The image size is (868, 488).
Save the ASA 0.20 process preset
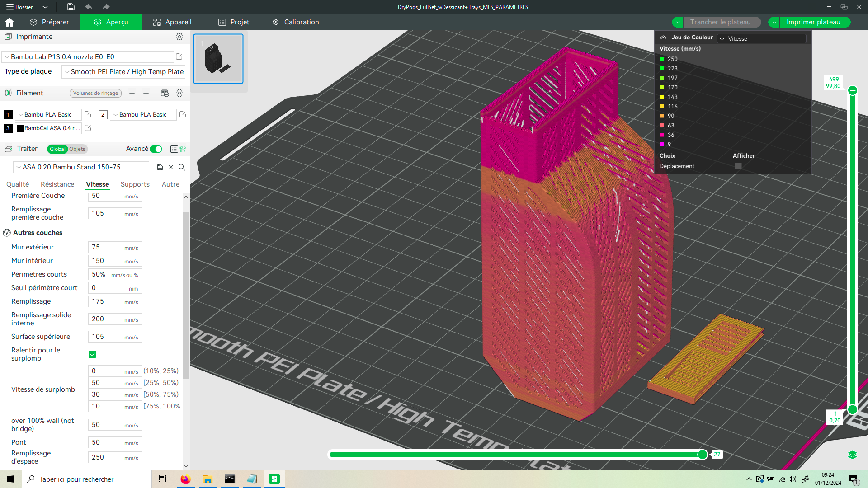point(160,167)
